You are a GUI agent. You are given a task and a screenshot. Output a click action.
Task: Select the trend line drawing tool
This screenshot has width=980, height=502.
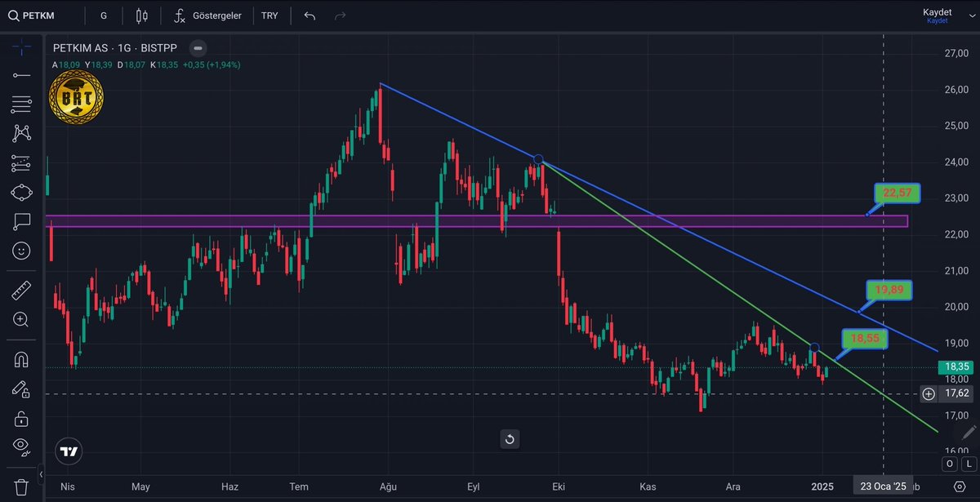click(21, 75)
